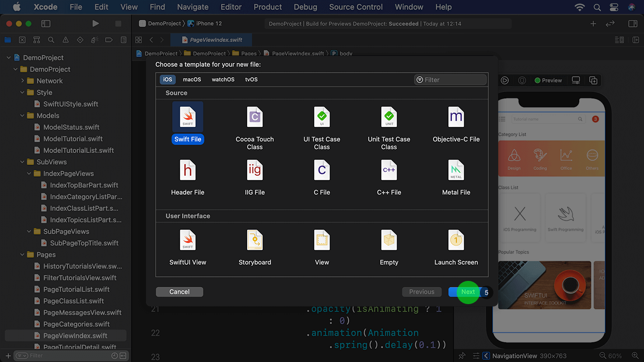Switch to the tvOS template tab
This screenshot has height=362, width=644.
251,80
